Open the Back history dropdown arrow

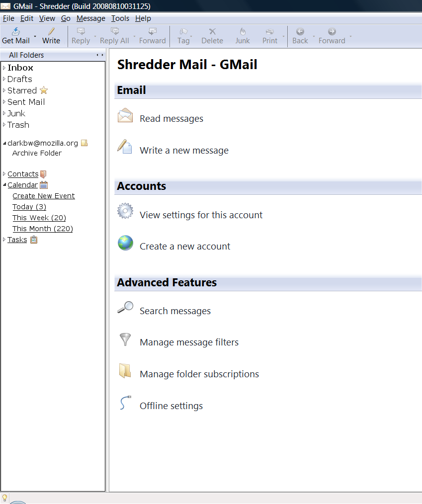[314, 36]
